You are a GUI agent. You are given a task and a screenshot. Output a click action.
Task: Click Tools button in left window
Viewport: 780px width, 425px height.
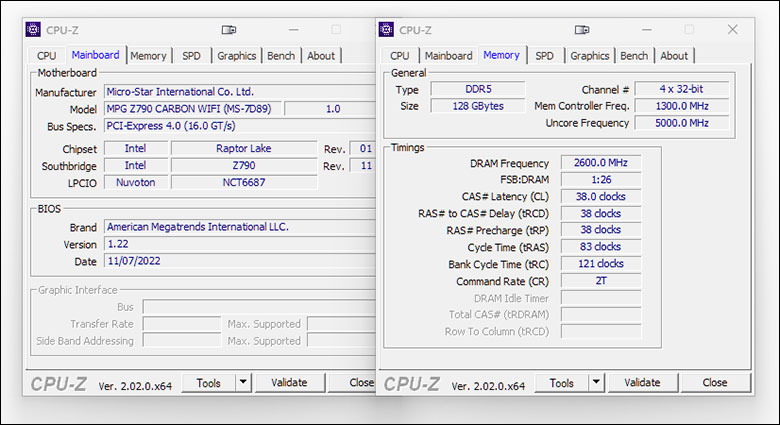pos(208,383)
